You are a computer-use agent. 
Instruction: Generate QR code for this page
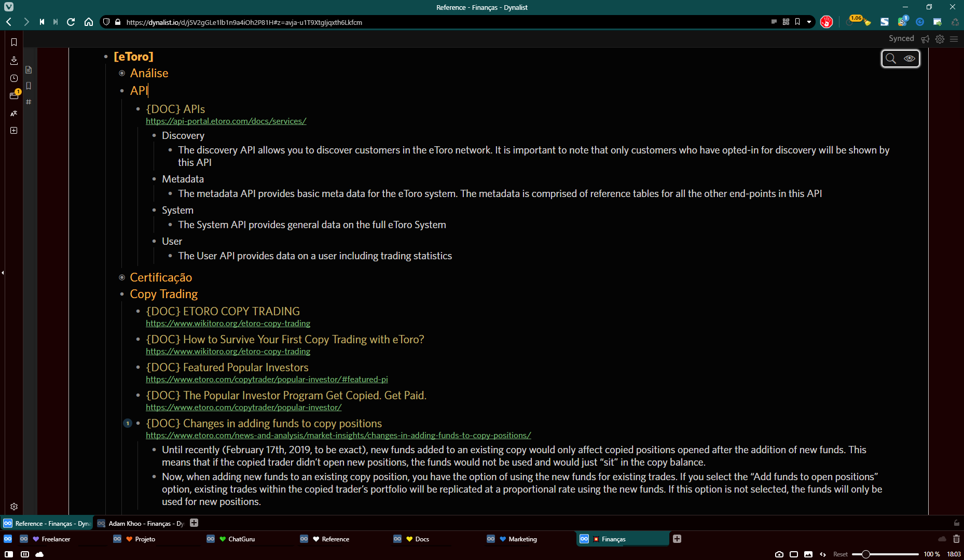click(x=786, y=22)
